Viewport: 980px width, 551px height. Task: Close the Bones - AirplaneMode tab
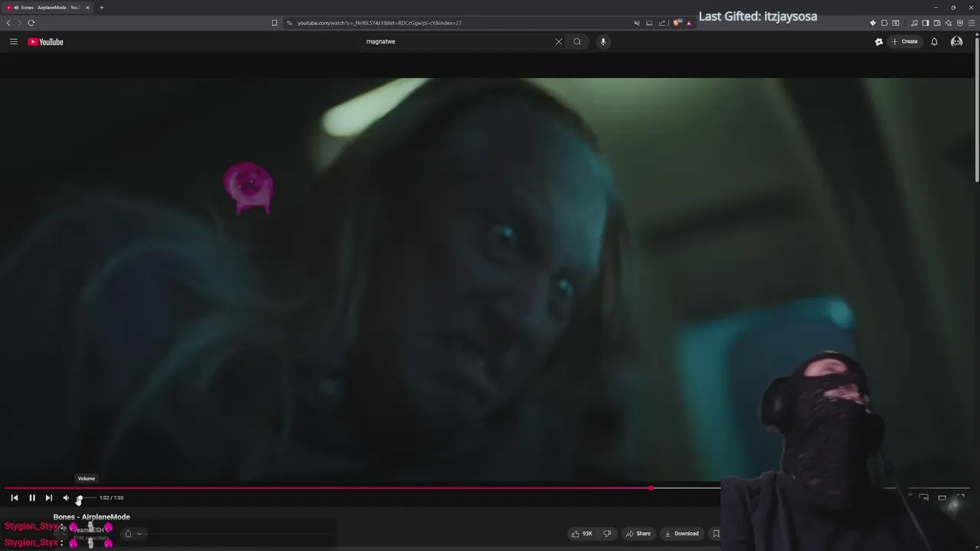[87, 8]
